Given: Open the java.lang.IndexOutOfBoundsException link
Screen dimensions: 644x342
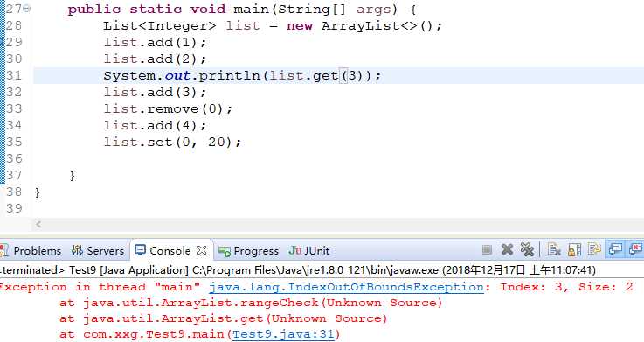Looking at the screenshot, I should pos(347,287).
